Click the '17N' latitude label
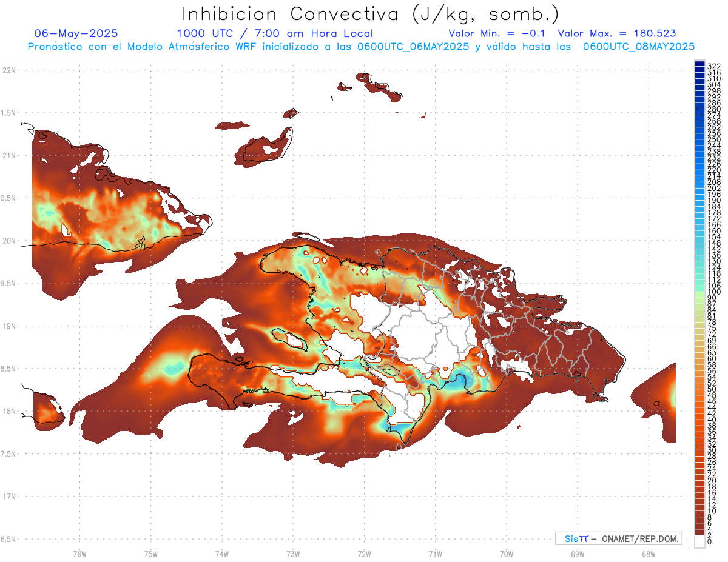Viewport: 728px width, 562px height. pyautogui.click(x=8, y=497)
